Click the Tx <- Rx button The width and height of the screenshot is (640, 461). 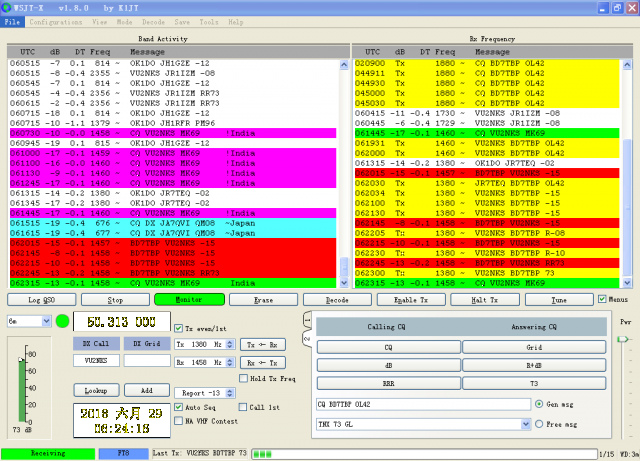pyautogui.click(x=262, y=345)
